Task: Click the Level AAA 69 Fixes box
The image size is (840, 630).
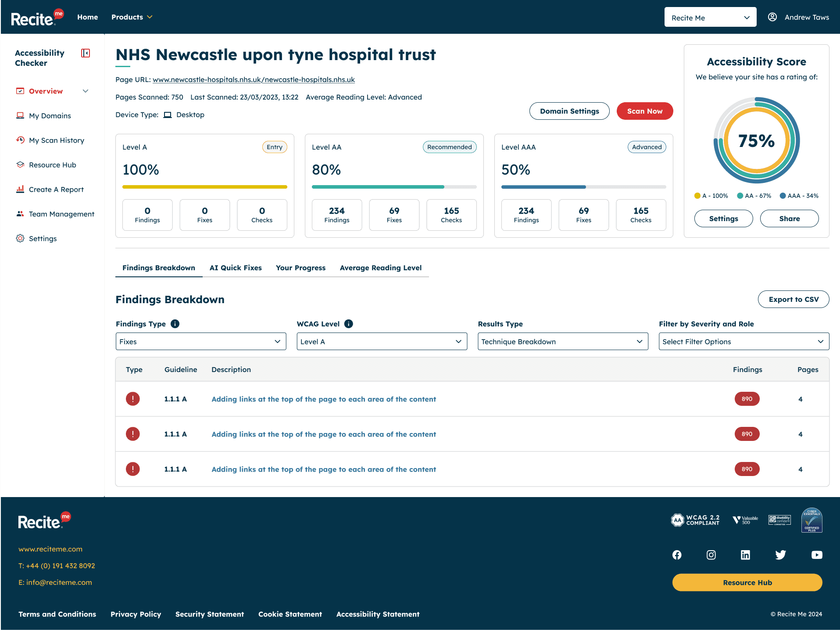Action: click(584, 215)
